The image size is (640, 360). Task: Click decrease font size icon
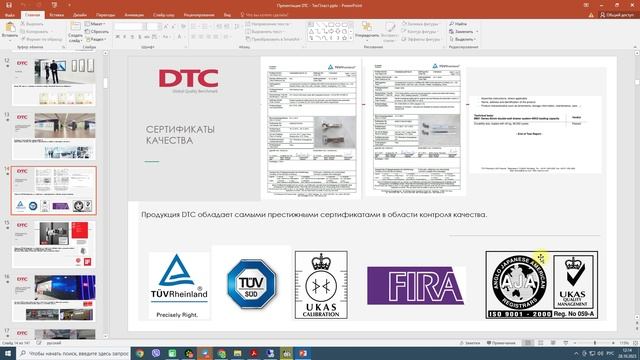point(173,27)
